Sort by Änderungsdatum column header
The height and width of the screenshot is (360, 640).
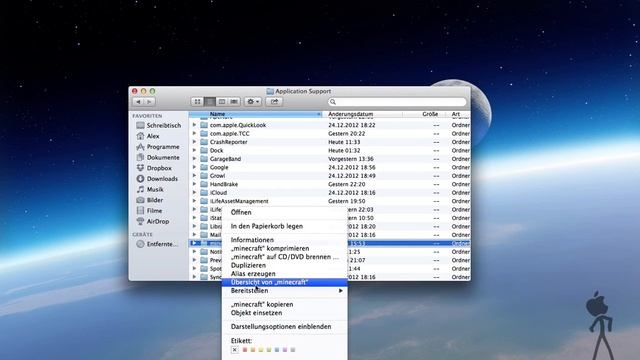[x=362, y=114]
